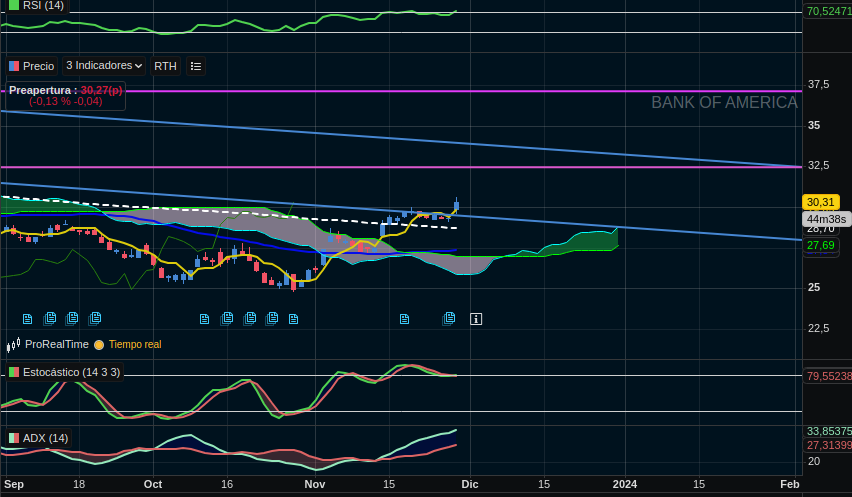Click the list icon next to RTH

tap(196, 66)
